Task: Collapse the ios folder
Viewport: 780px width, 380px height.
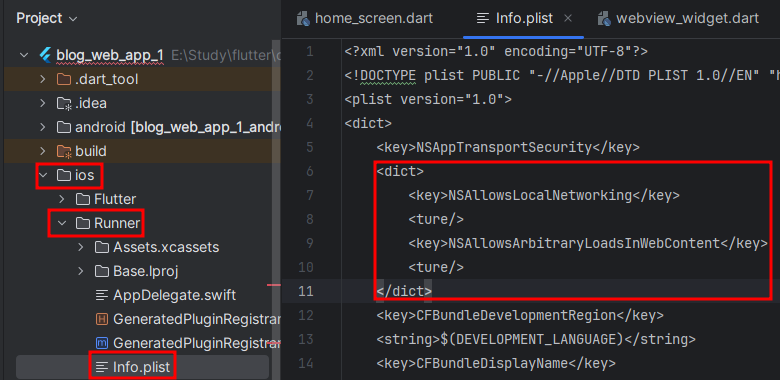Action: [x=44, y=175]
